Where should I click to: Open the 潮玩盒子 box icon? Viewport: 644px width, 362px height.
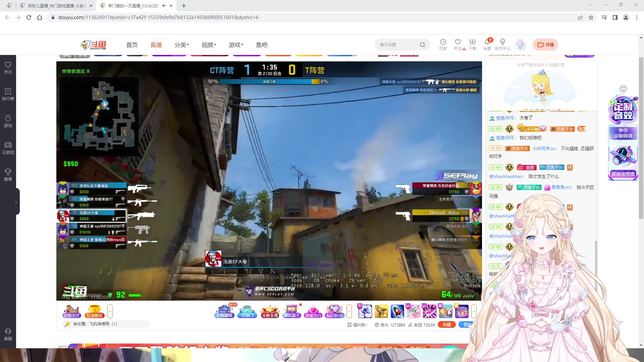point(292,311)
